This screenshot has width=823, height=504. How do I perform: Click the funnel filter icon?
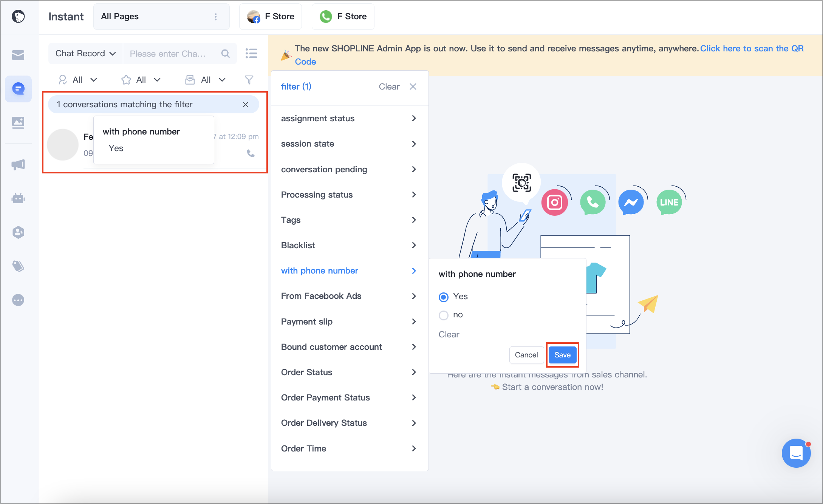[x=249, y=80]
